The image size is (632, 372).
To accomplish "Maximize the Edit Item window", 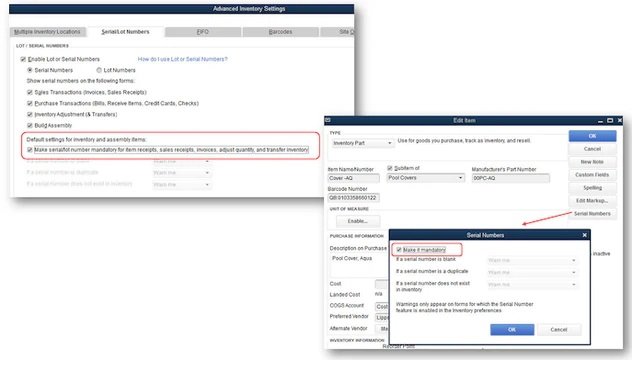I will (610, 121).
